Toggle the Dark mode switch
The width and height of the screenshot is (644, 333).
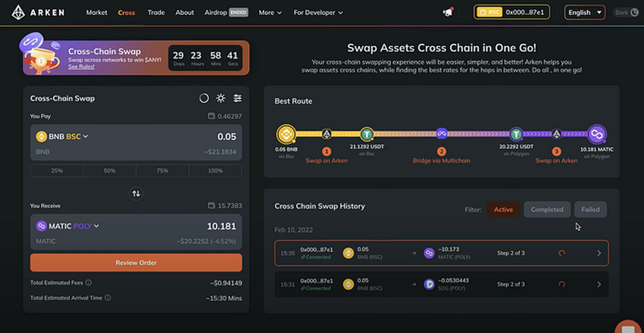[x=627, y=12]
